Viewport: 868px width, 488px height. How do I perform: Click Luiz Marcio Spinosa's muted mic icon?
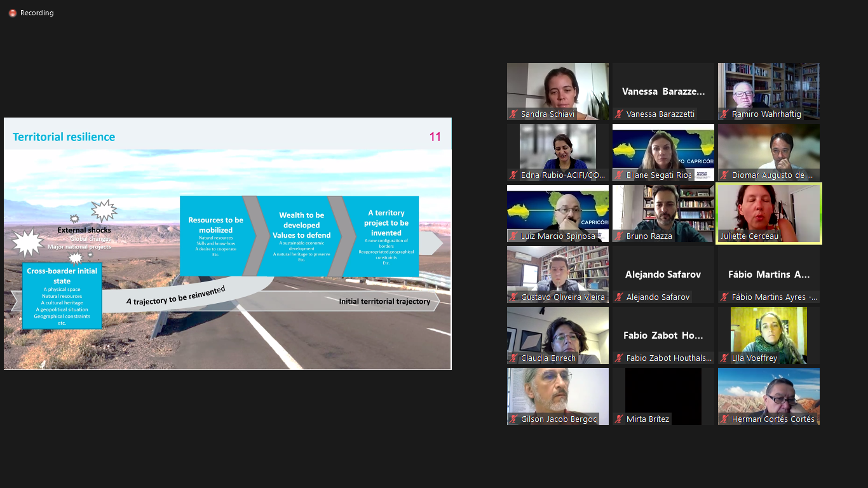(x=513, y=236)
